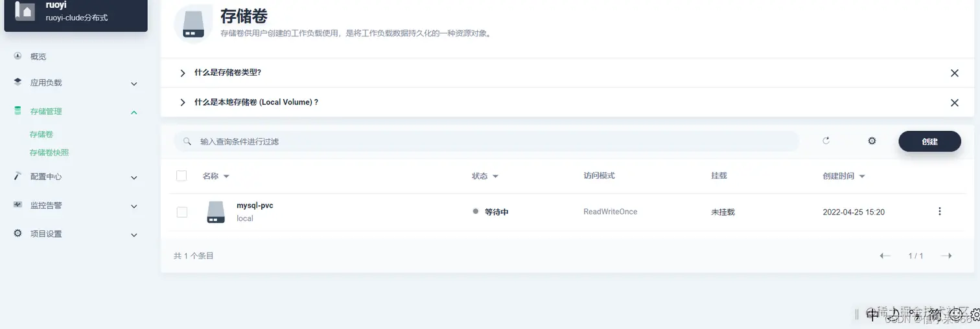Click the 监控告警 monitor icon
This screenshot has height=329, width=980.
click(17, 205)
